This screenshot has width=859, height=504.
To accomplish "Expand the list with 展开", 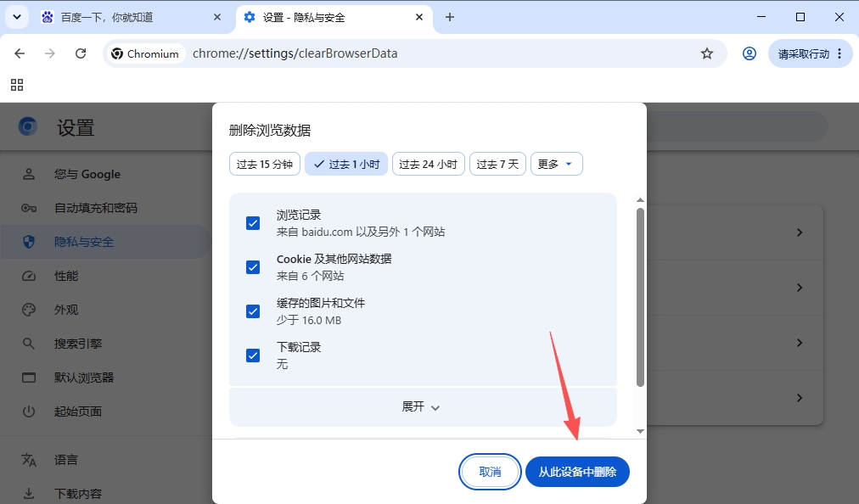I will pos(423,406).
